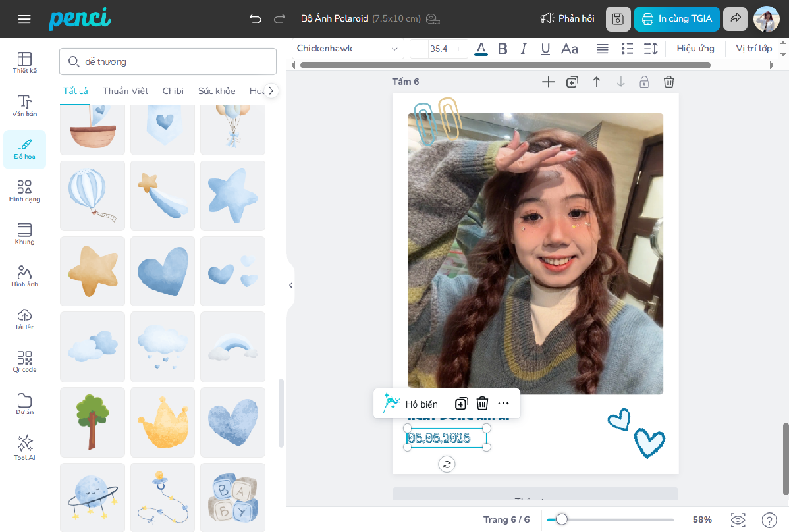Open the Văn bản text tool
The image size is (789, 532).
click(x=24, y=105)
